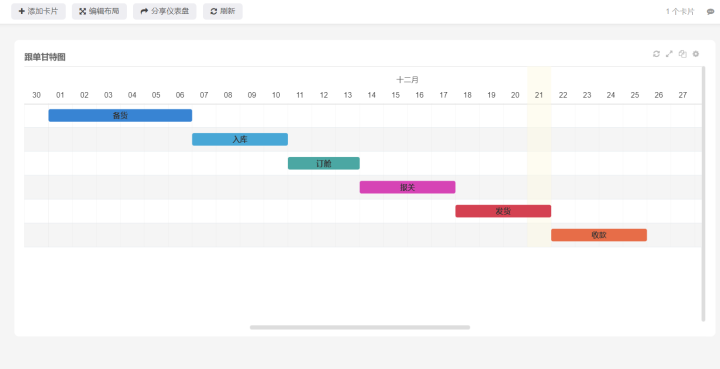Select the blue 备货 task bar
720x369 pixels.
[x=120, y=116]
